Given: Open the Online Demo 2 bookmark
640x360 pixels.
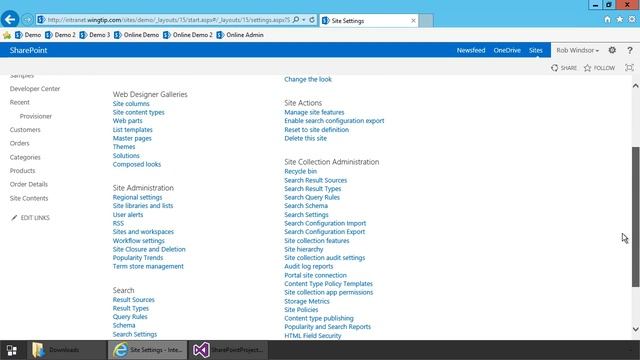Looking at the screenshot, I should coord(188,35).
